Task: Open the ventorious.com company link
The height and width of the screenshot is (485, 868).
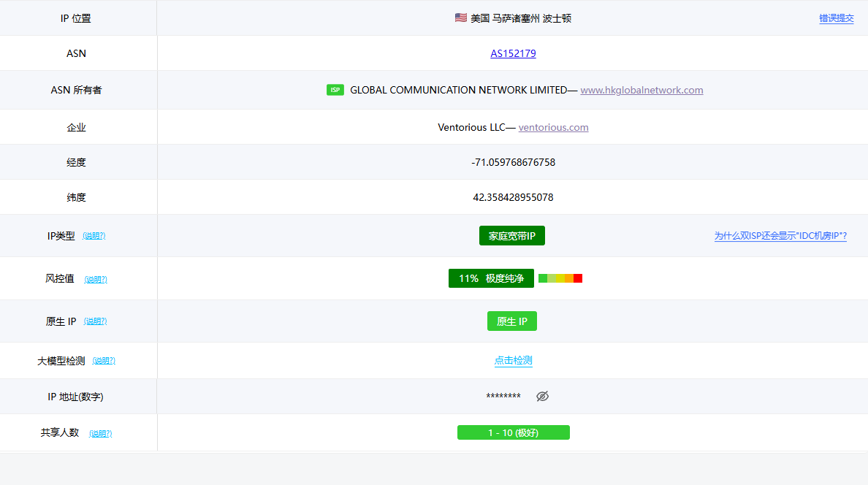Action: pyautogui.click(x=553, y=127)
